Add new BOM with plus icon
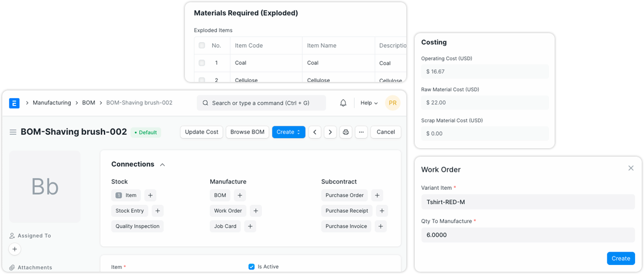644x274 pixels. pyautogui.click(x=240, y=195)
